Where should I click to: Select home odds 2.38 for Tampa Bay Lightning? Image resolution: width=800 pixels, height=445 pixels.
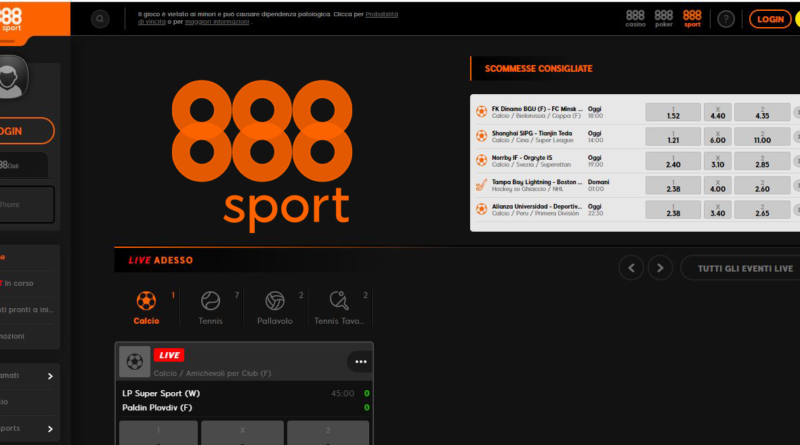tap(673, 186)
